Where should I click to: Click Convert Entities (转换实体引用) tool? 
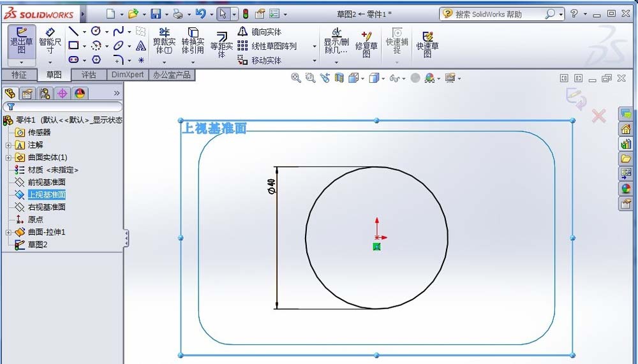click(x=193, y=41)
